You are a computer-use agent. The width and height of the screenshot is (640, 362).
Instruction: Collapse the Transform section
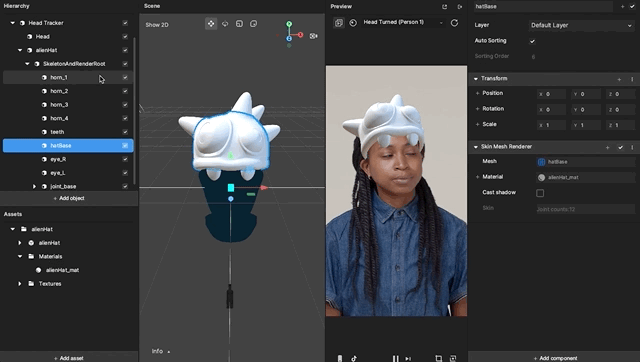[x=476, y=79]
